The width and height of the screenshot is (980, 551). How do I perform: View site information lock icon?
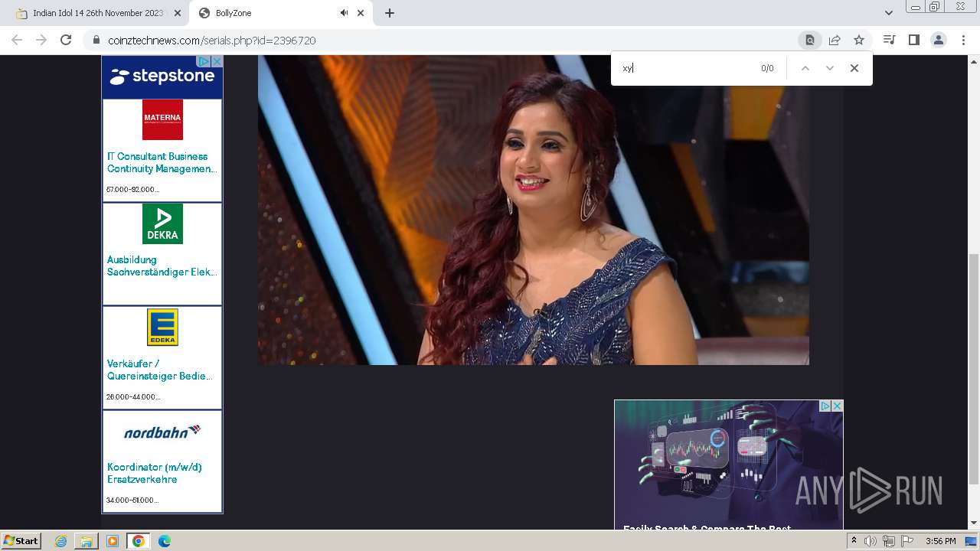coord(96,41)
